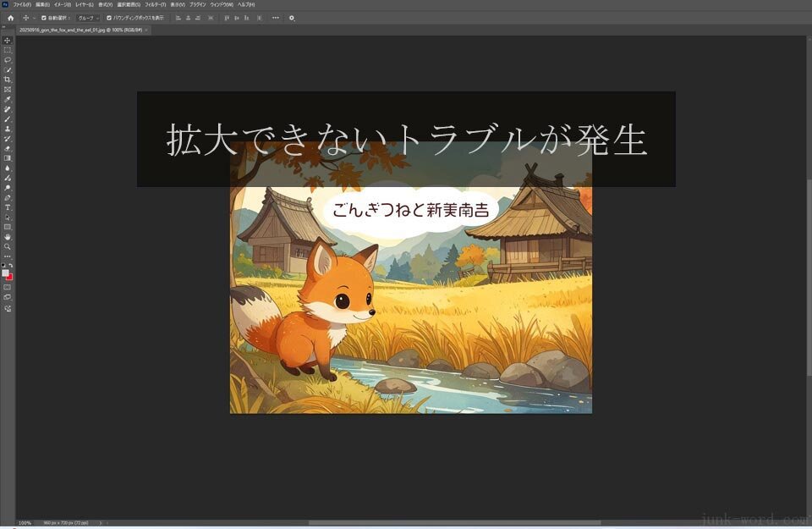Select the Rectangular Marquee tool
Screen dimensions: 812x529
click(x=8, y=50)
